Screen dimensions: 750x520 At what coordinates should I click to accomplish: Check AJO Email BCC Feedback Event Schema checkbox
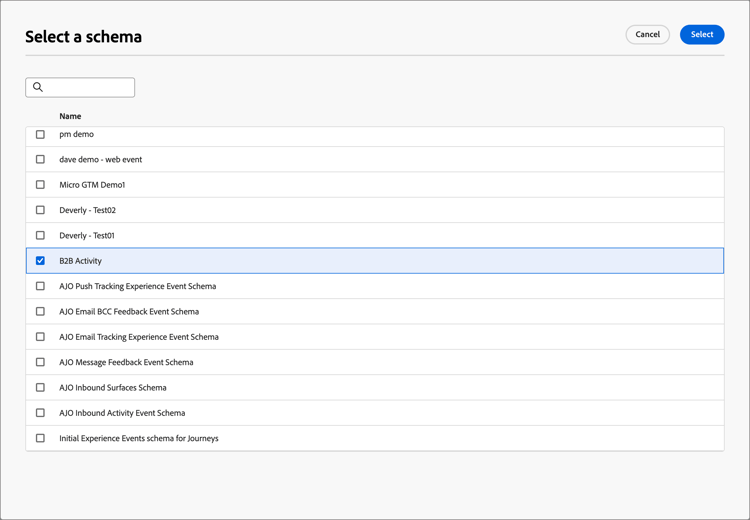tap(41, 311)
